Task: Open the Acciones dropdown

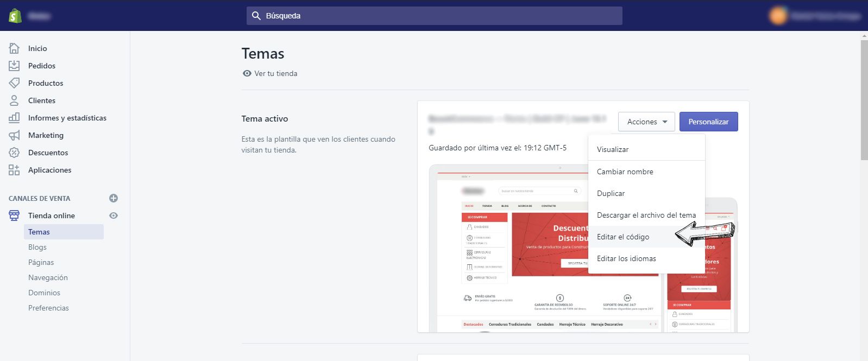Action: 646,122
